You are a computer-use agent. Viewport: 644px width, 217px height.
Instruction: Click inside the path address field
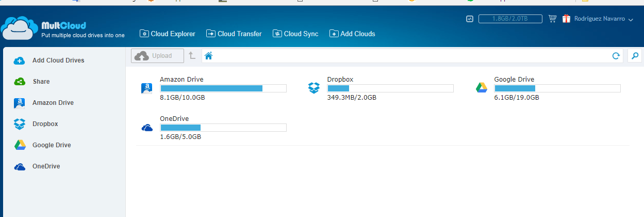412,56
